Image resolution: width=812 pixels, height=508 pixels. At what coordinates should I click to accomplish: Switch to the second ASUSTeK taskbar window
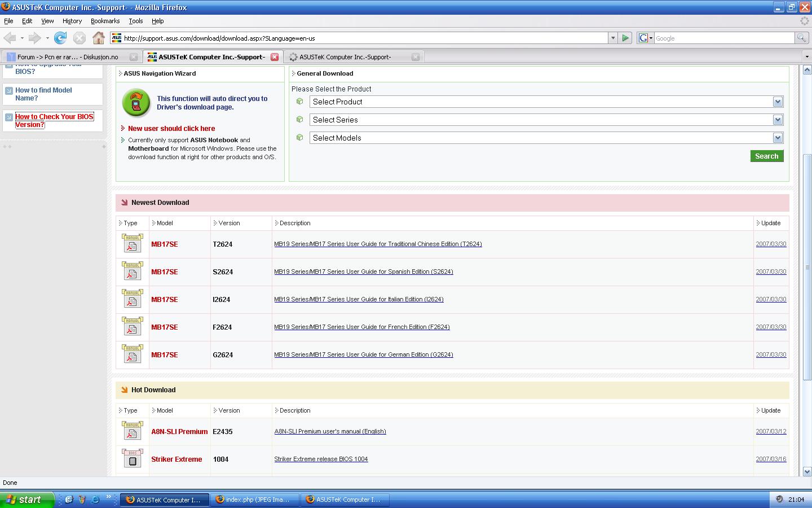coord(345,500)
